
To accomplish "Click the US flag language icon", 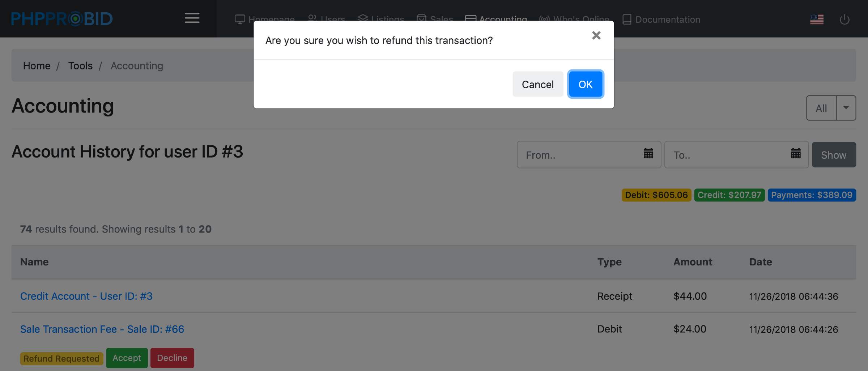I will click(817, 19).
